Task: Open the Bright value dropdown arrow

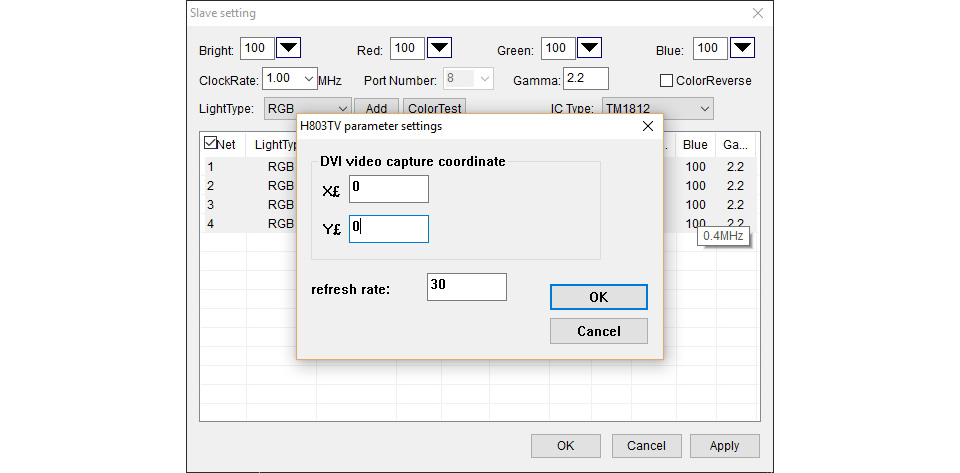Action: 288,48
